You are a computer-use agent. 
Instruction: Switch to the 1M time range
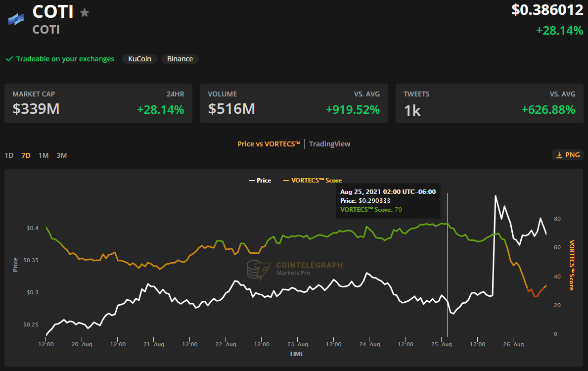click(44, 155)
